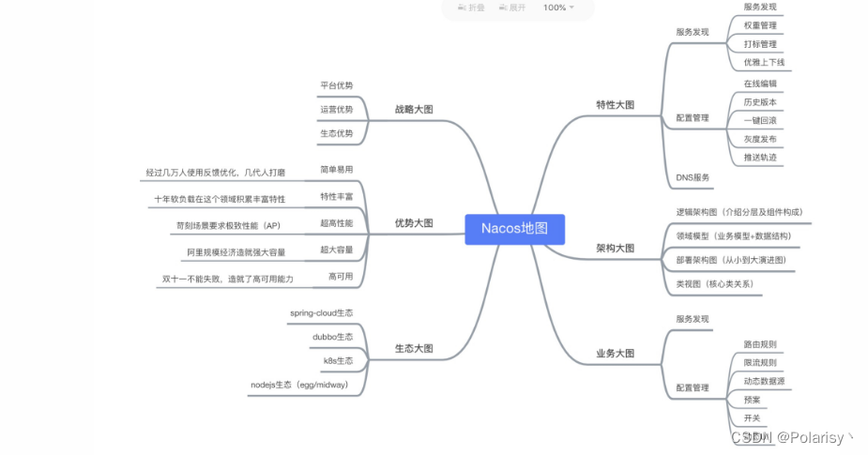Select 配置管理 under 业务大图

coord(693,388)
